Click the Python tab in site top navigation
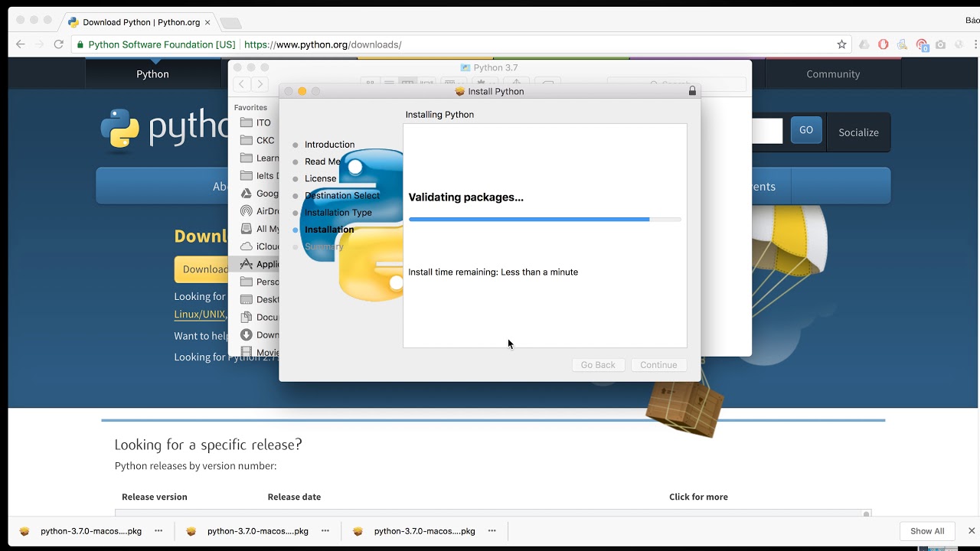This screenshot has height=551, width=980. (152, 74)
